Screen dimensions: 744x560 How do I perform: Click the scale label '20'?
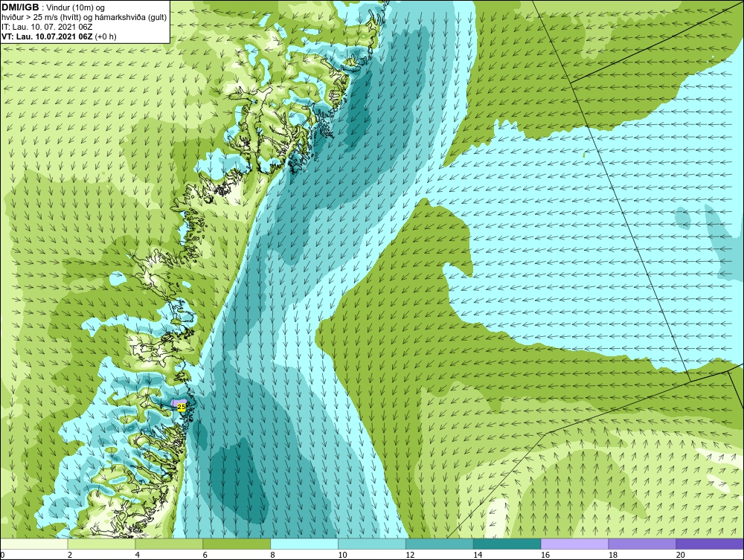[681, 555]
